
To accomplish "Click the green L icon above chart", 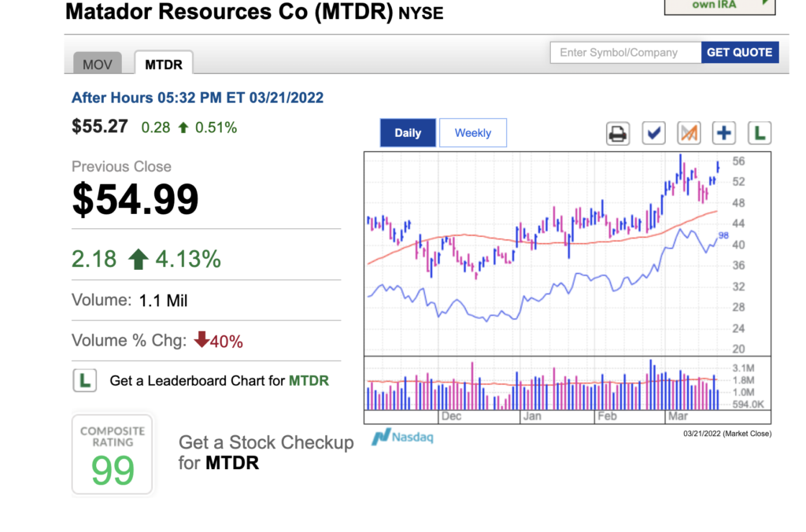I will coord(760,134).
